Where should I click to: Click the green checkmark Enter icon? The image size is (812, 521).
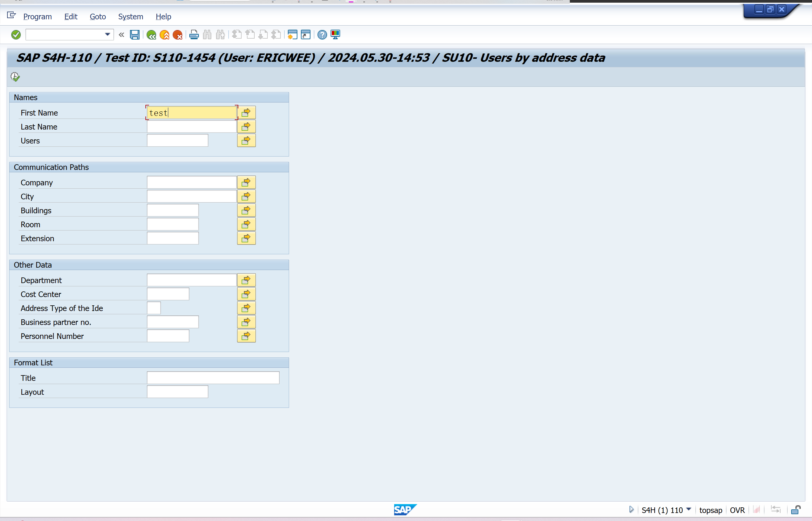click(16, 34)
